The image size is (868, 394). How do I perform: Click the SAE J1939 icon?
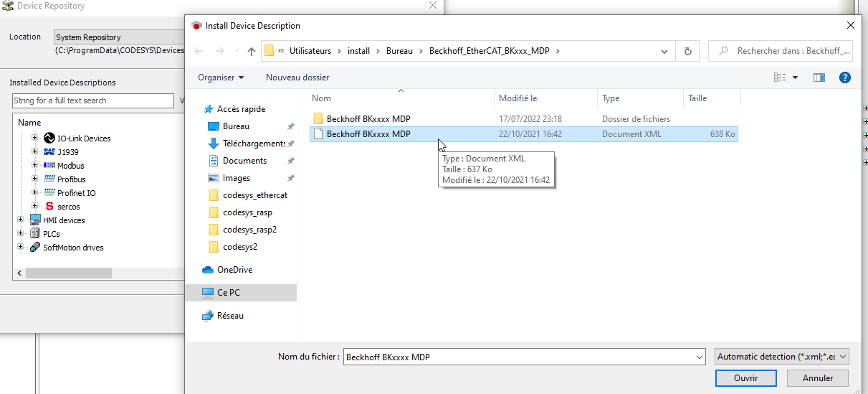49,151
